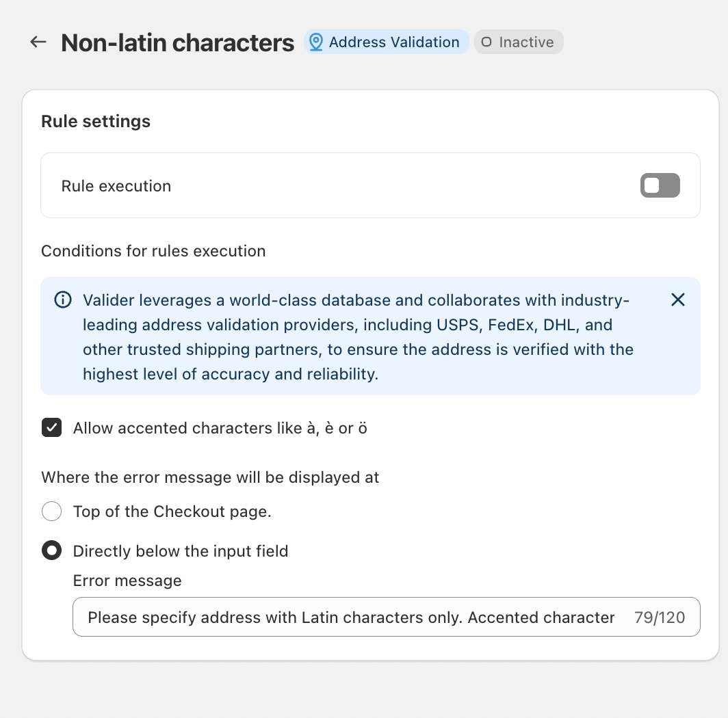Click the "Rule settings" heading
Image resolution: width=728 pixels, height=718 pixels.
click(x=96, y=122)
